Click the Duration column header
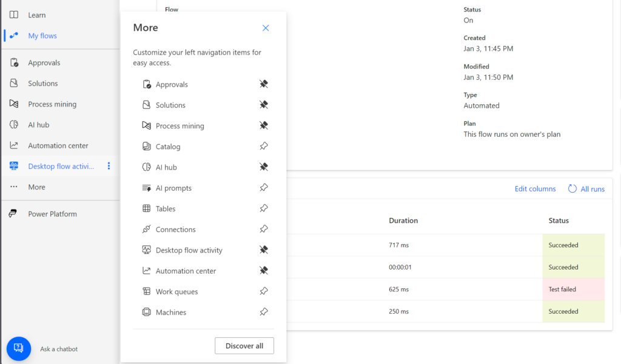The width and height of the screenshot is (621, 364). (x=403, y=220)
